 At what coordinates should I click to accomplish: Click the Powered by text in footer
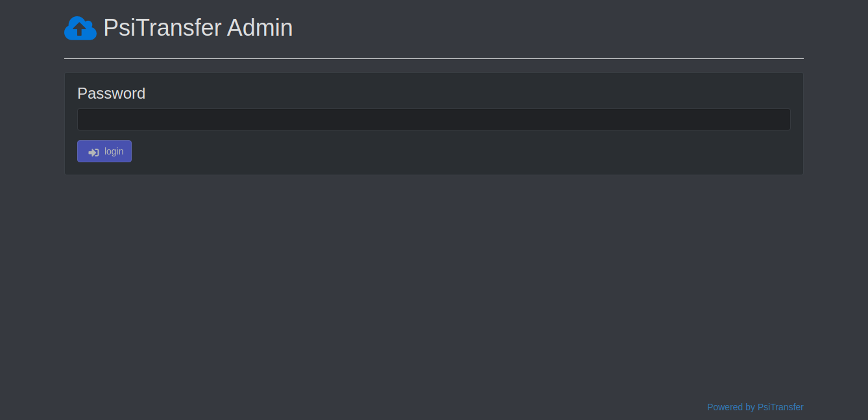coord(731,407)
